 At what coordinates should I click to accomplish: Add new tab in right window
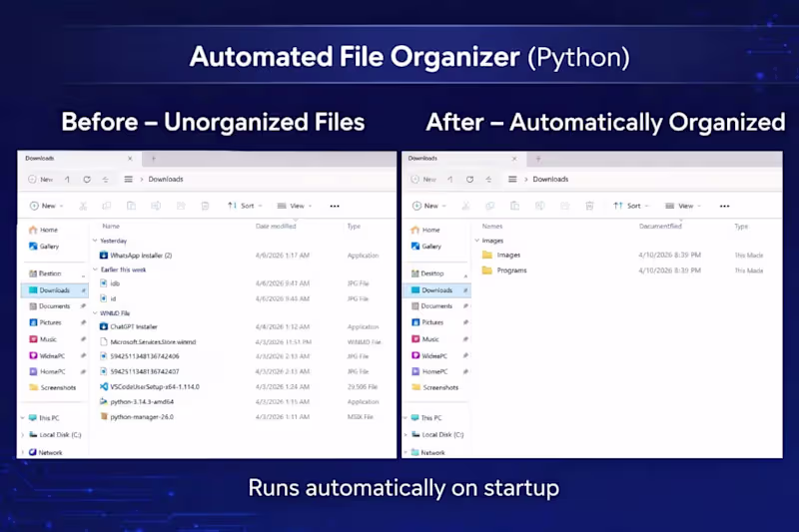coord(538,159)
